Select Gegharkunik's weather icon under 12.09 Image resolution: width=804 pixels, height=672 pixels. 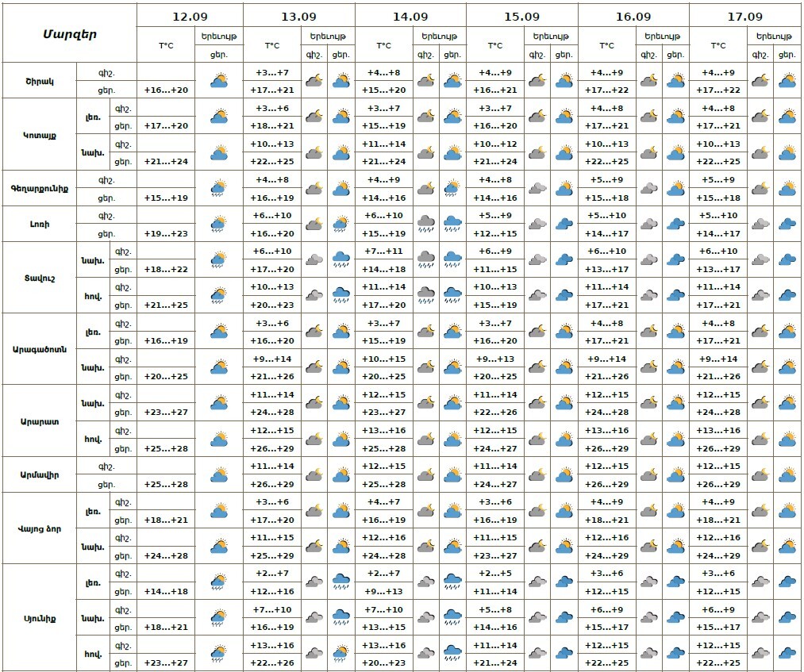tap(218, 188)
